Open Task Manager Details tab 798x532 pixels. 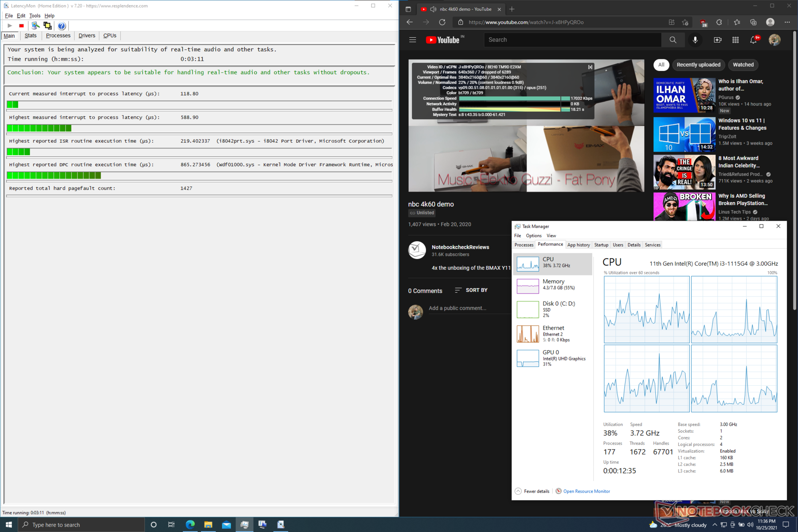coord(634,245)
